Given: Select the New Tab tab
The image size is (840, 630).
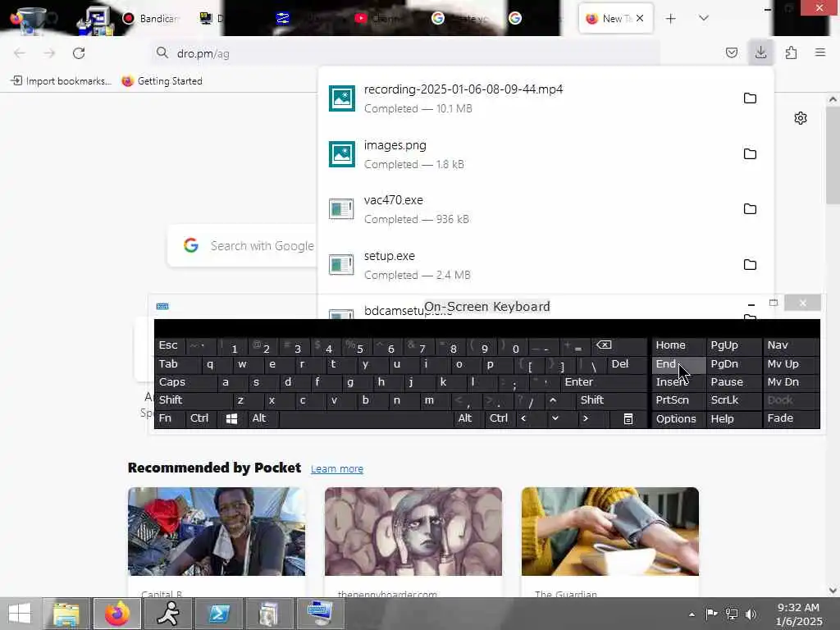Looking at the screenshot, I should (616, 18).
